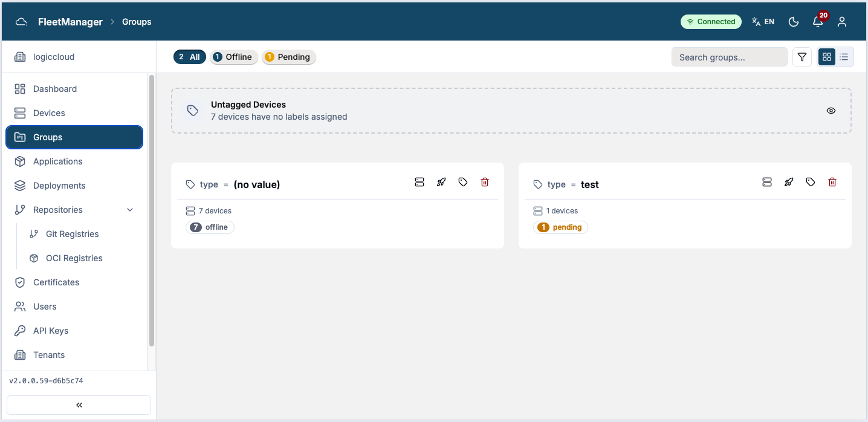Click the rocket icon on type=(no value) card
868x422 pixels.
[x=441, y=182]
